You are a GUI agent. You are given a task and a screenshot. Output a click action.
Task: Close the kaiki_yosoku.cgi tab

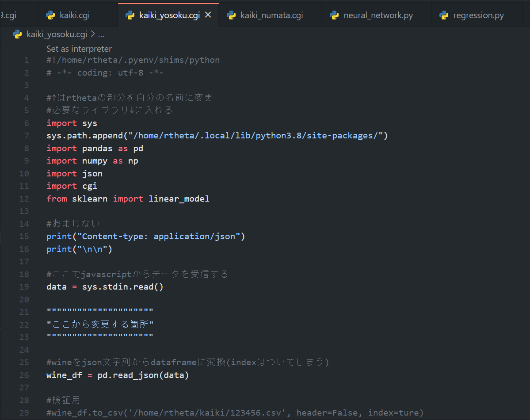pyautogui.click(x=208, y=15)
